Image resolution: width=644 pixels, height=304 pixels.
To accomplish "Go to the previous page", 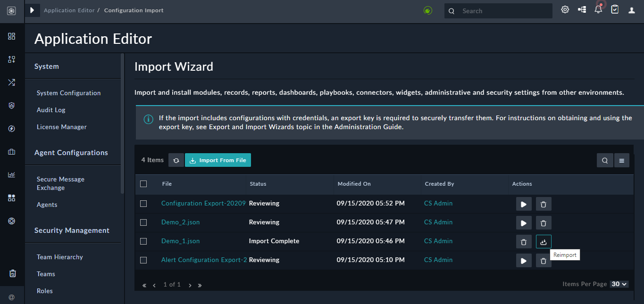I will (154, 285).
